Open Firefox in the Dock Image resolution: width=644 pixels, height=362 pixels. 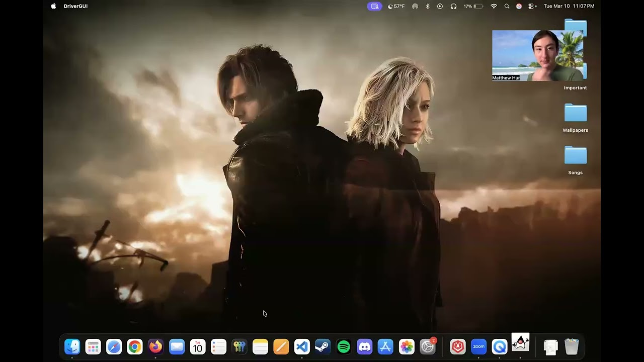(155, 346)
